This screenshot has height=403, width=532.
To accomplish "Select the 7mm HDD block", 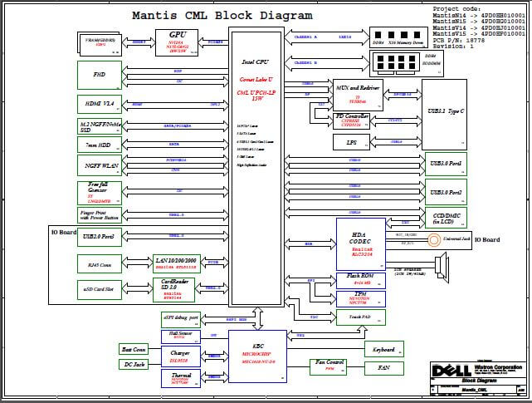I will [x=100, y=145].
